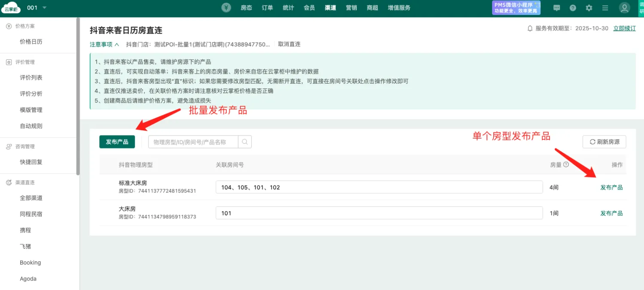The image size is (644, 290).
Task: Click the 关联房间号 column header
Action: coord(230,165)
